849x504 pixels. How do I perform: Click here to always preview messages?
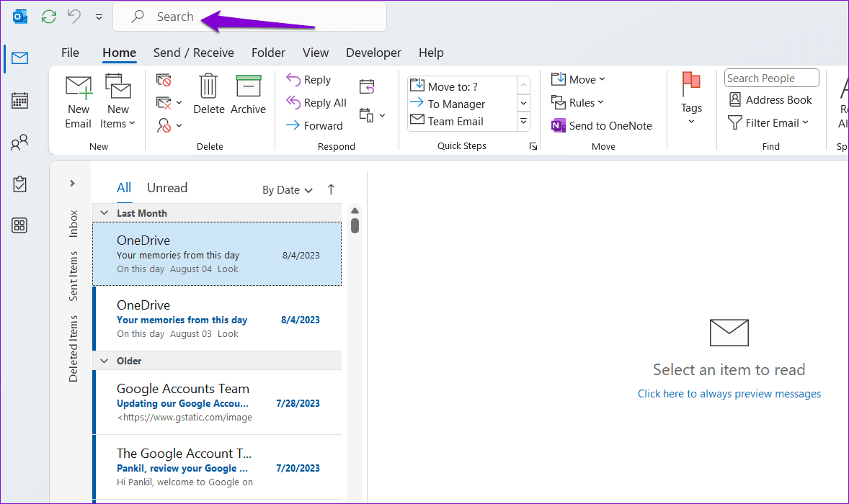tap(729, 393)
